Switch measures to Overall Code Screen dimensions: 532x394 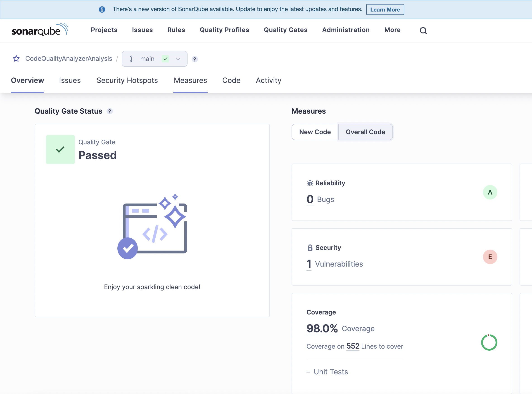365,132
